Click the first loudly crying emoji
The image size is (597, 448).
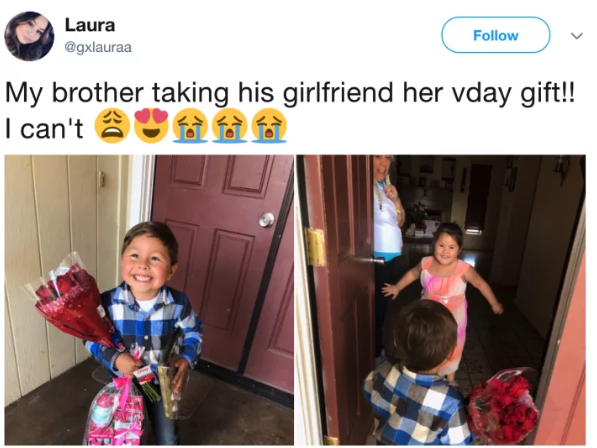[x=190, y=126]
